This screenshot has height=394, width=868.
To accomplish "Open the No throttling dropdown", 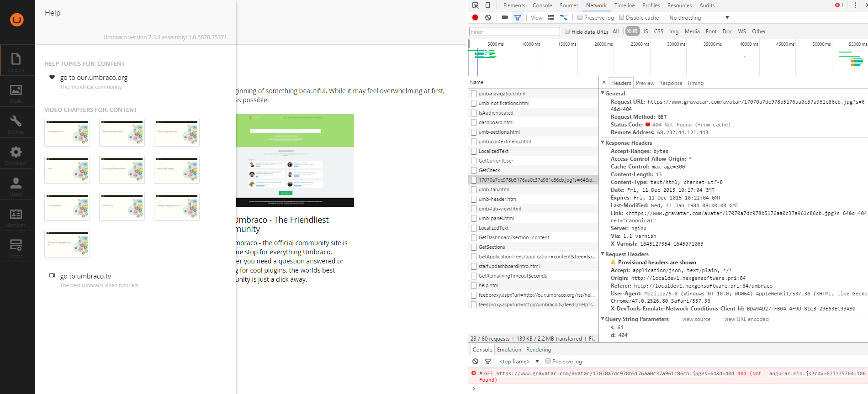I will click(699, 18).
